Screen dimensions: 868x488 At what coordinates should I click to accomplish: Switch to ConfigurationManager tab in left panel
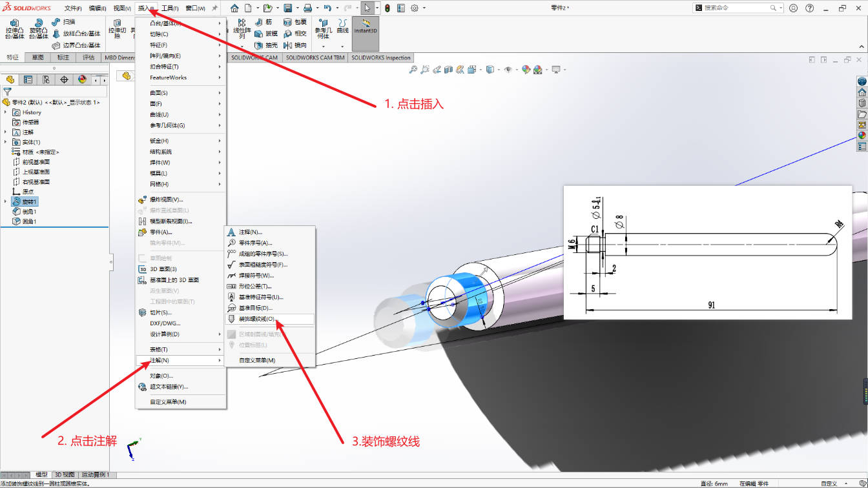pos(46,80)
